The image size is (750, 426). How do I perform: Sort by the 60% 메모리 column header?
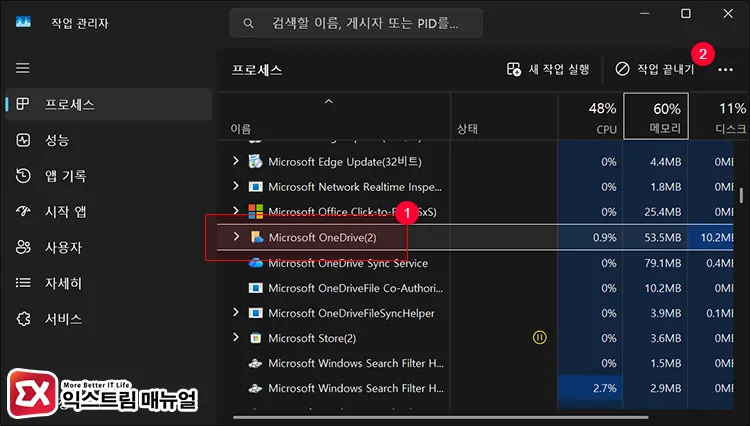(656, 116)
